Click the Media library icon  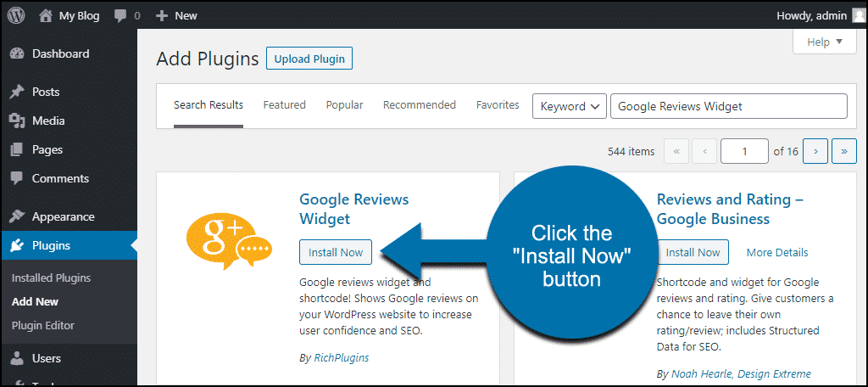(18, 121)
